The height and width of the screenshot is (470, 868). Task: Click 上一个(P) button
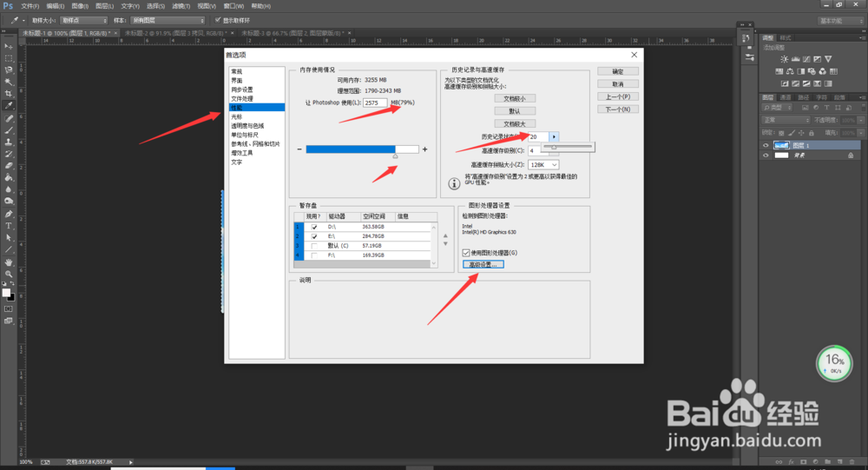(618, 96)
